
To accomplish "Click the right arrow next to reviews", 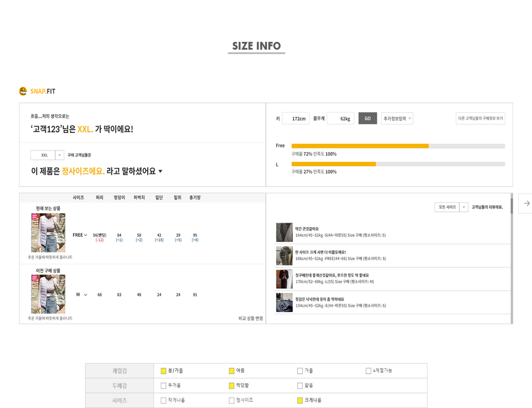I will (527, 203).
